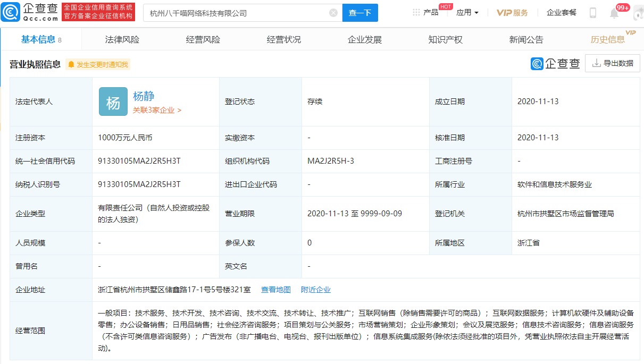644x364 pixels.
Task: Click the user avatar at top right
Action: [638, 13]
